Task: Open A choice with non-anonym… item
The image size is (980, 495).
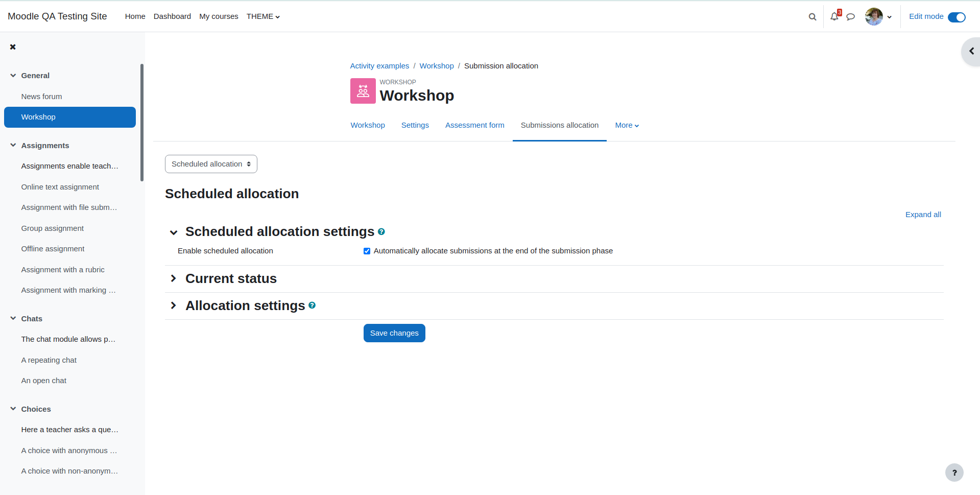Action: [x=70, y=471]
